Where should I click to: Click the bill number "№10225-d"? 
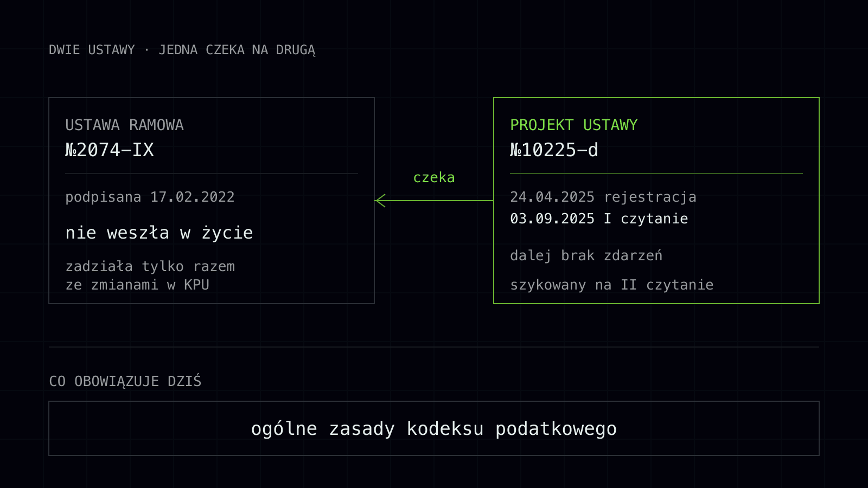pyautogui.click(x=554, y=150)
